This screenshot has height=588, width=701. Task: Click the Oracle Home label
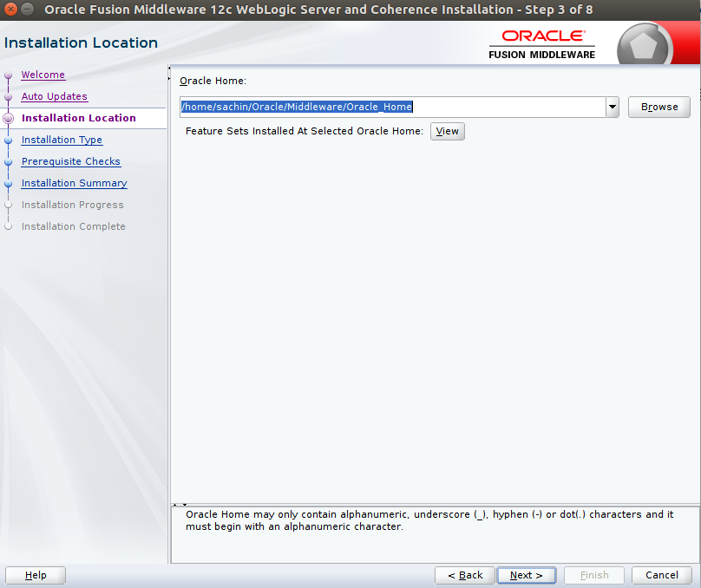tap(213, 81)
